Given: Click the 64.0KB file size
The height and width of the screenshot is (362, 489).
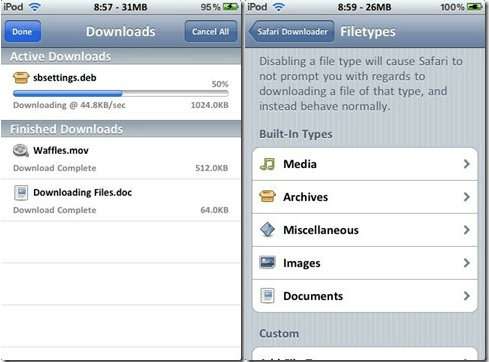Looking at the screenshot, I should [x=214, y=210].
